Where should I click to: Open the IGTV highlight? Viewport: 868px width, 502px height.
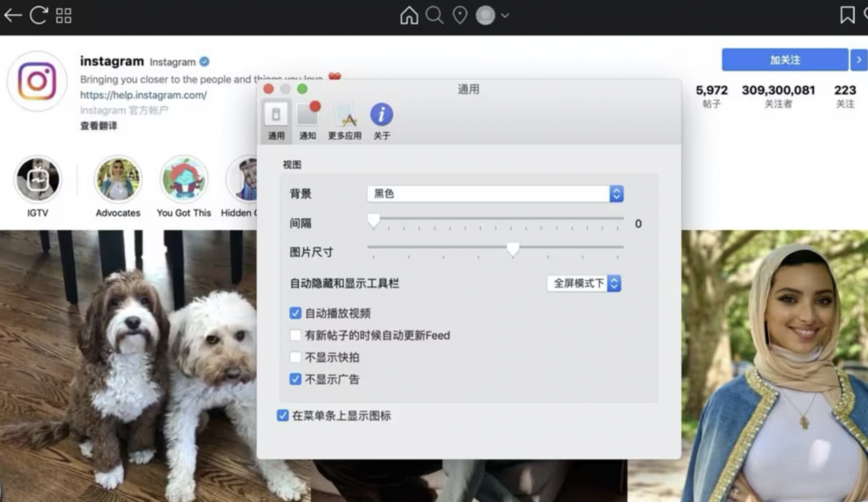(37, 180)
